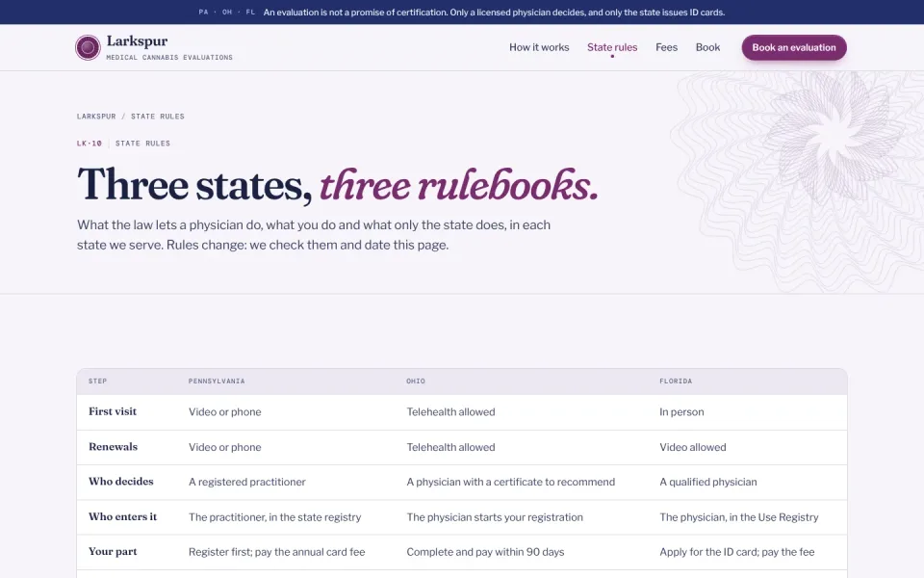Click the Larkspur circular logo icon

88,48
